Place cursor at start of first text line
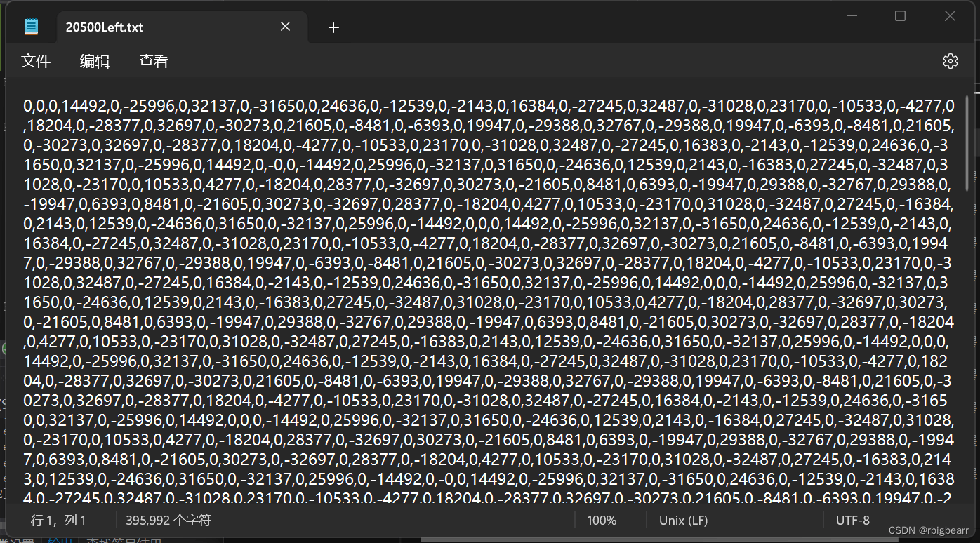The image size is (980, 543). [25, 107]
